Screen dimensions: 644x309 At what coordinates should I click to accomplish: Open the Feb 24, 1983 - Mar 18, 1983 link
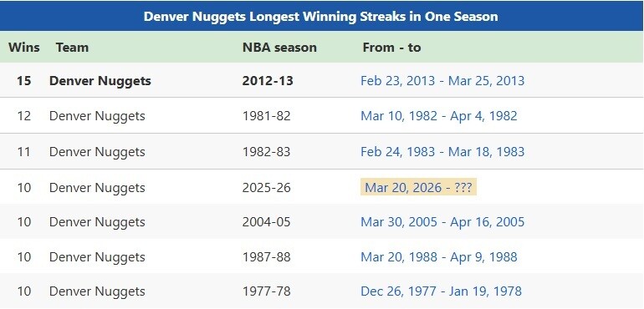coord(442,151)
